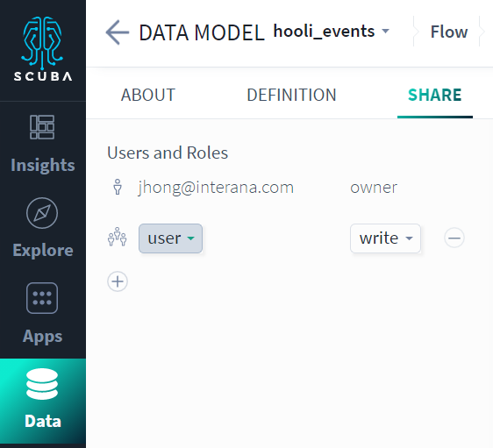Viewport: 493px width, 448px height.
Task: Select the Data database stack icon
Action: click(42, 384)
